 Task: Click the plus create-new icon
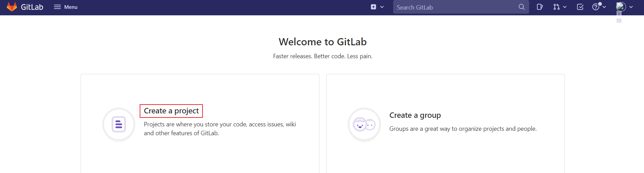[x=373, y=7]
